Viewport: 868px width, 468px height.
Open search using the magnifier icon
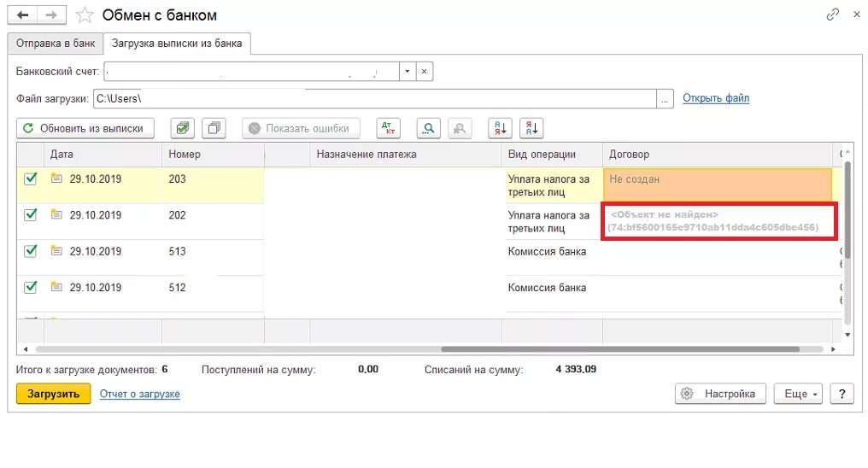tap(428, 128)
